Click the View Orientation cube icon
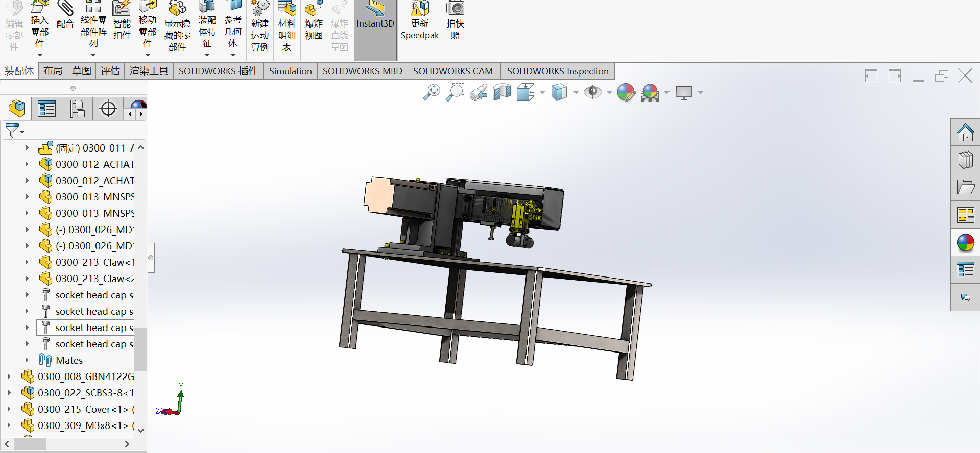The image size is (980, 453). [525, 92]
